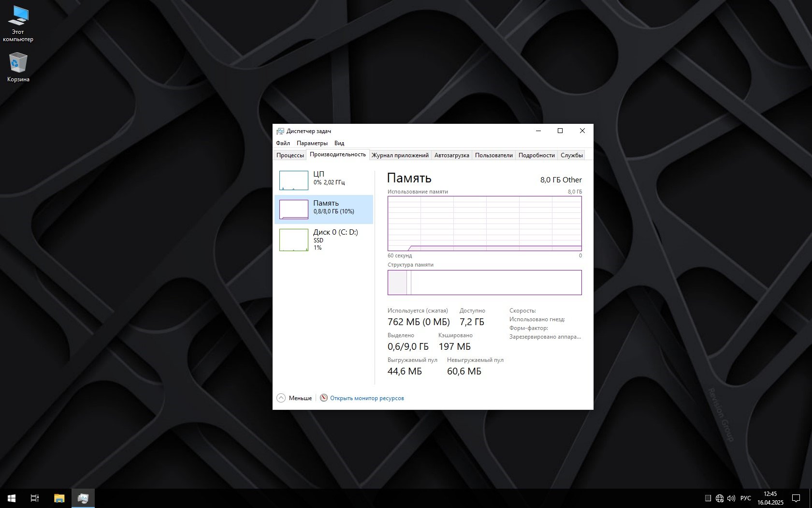Screen dimensions: 812x508
Task: Click the 197 МБ cached value
Action: coord(454,347)
